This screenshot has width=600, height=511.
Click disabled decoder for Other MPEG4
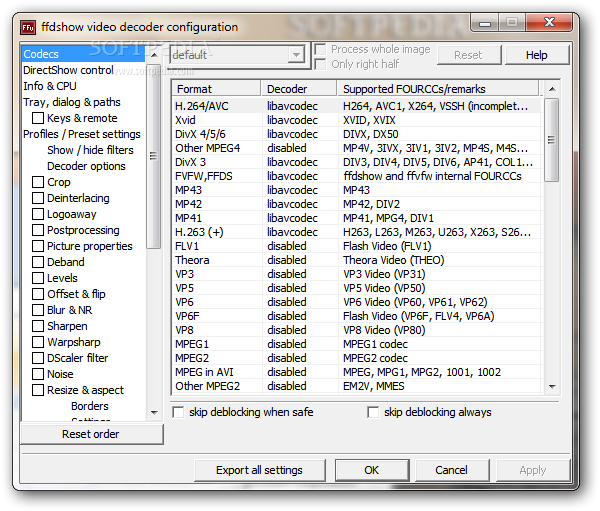coord(287,148)
